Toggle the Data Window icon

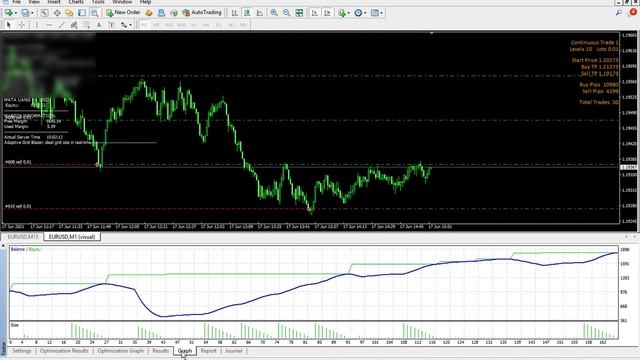point(57,13)
